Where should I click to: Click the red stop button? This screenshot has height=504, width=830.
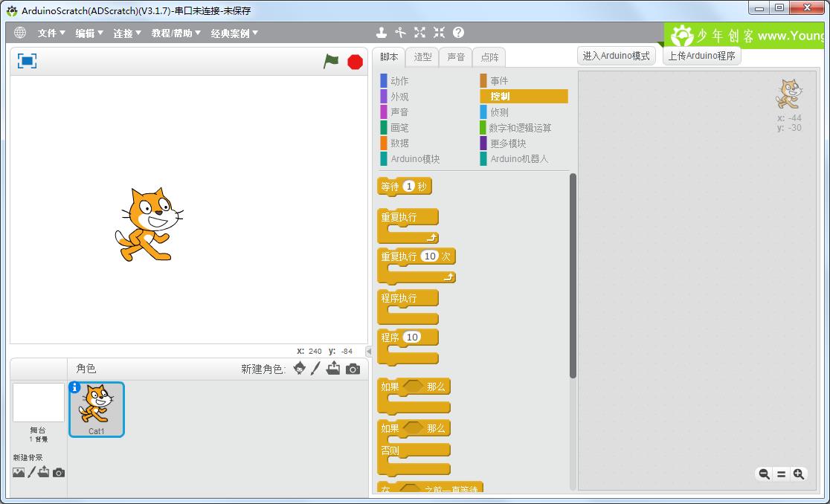coord(356,62)
